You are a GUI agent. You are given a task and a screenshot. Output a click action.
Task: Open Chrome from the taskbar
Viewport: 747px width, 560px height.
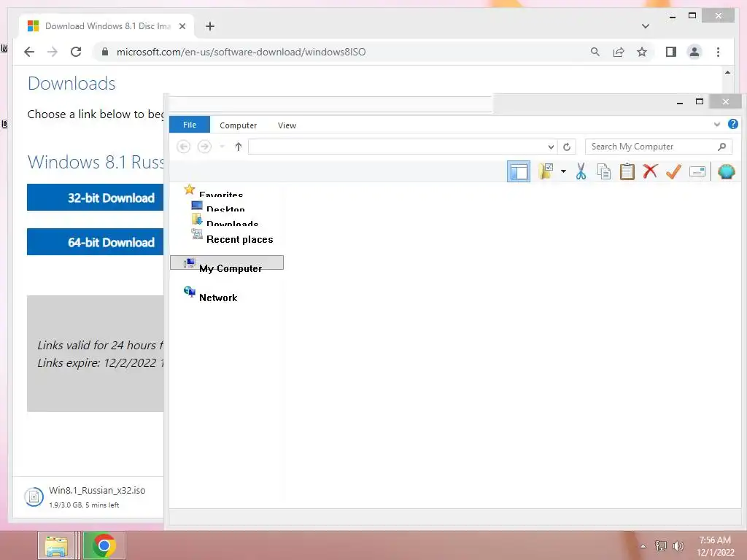pyautogui.click(x=104, y=545)
